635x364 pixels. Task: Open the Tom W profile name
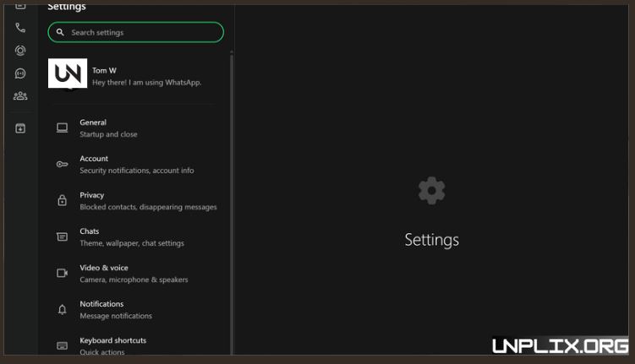(104, 70)
